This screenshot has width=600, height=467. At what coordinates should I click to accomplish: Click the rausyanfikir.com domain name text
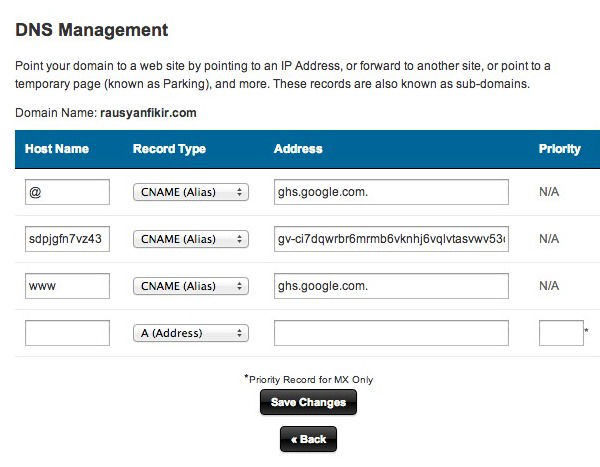[148, 113]
